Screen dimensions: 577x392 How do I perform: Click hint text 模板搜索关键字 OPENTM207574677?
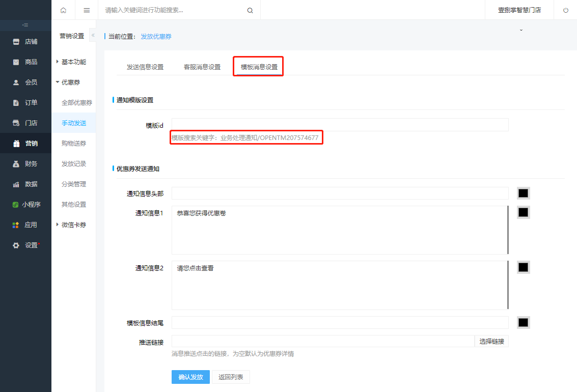point(245,138)
